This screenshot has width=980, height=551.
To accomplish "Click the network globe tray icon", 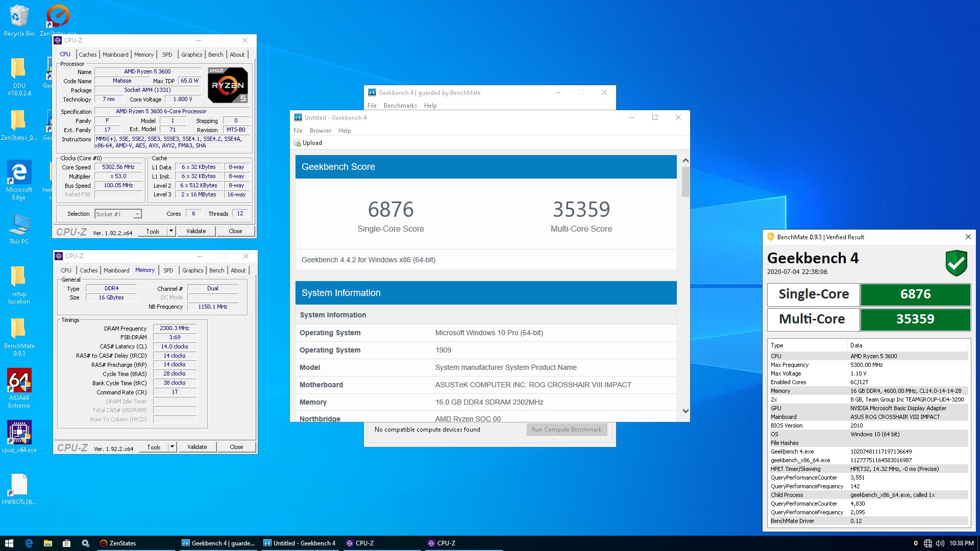I will pyautogui.click(x=927, y=543).
